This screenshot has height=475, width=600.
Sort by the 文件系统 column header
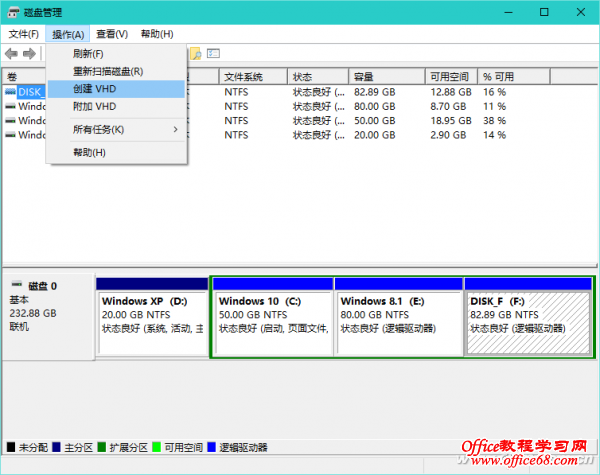coord(253,77)
